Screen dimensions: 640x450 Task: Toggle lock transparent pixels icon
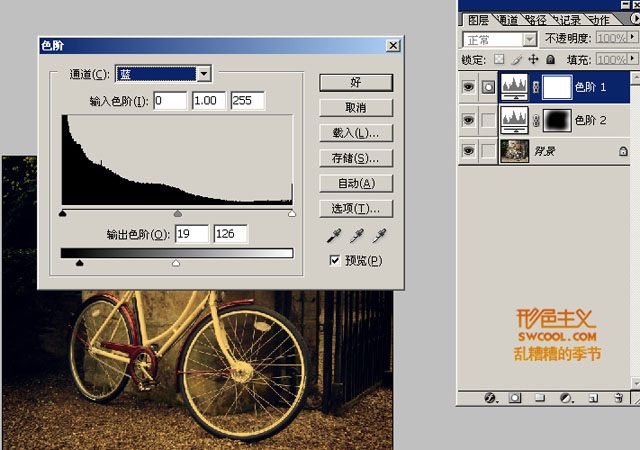tap(499, 60)
